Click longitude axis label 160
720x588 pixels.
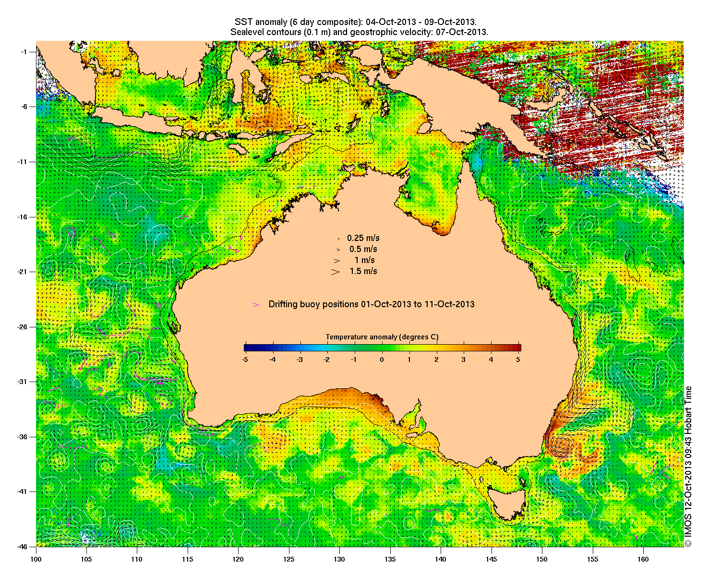[643, 559]
